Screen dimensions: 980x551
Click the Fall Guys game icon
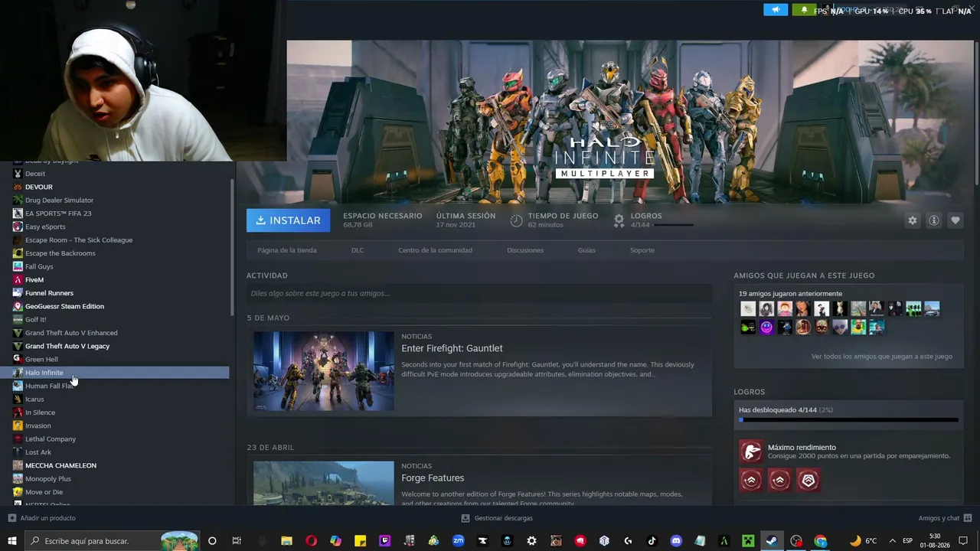click(18, 266)
